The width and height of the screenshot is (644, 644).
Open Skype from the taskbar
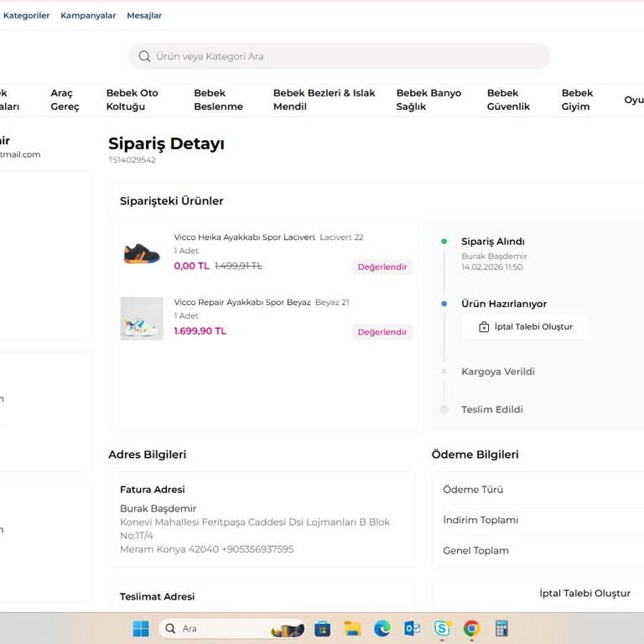coord(442,628)
